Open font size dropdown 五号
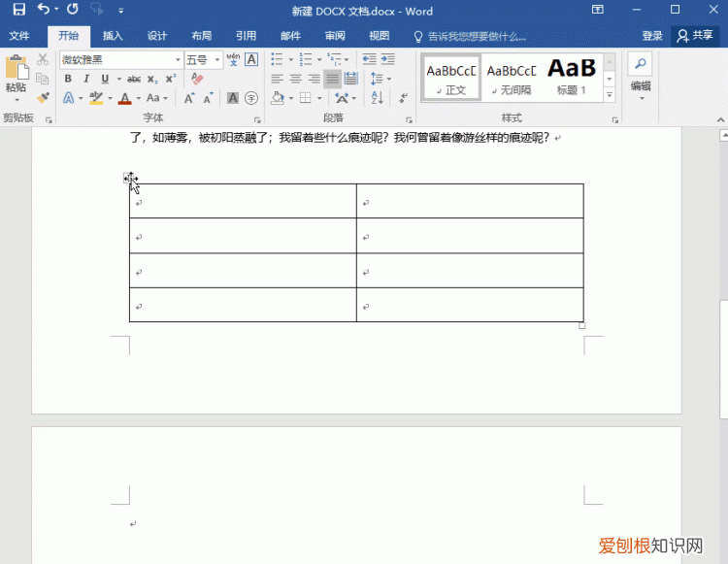Screen dimensions: 728x564 216,60
